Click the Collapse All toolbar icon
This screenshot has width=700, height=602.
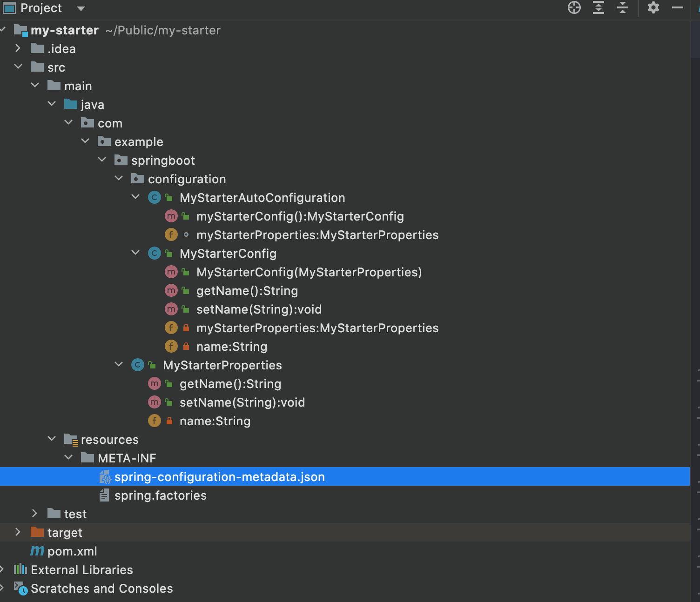623,8
